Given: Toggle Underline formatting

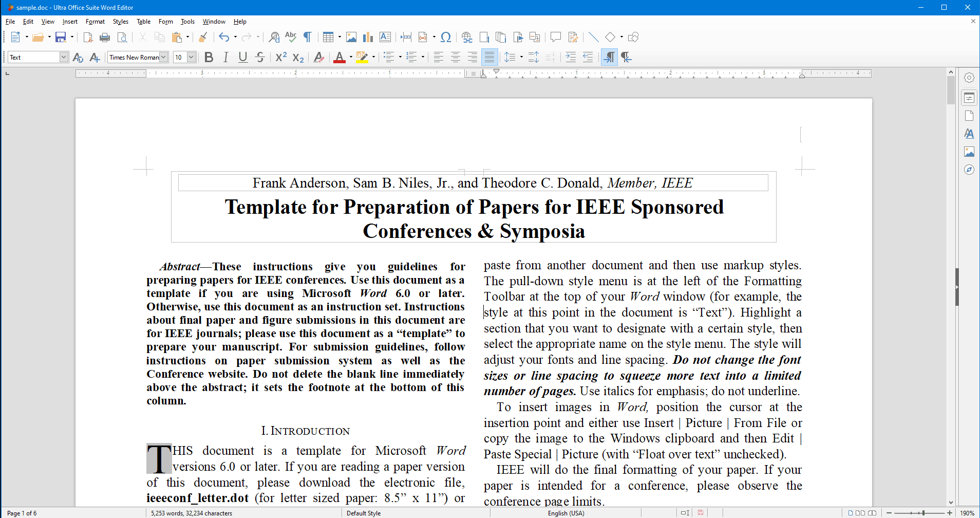Looking at the screenshot, I should [x=243, y=57].
